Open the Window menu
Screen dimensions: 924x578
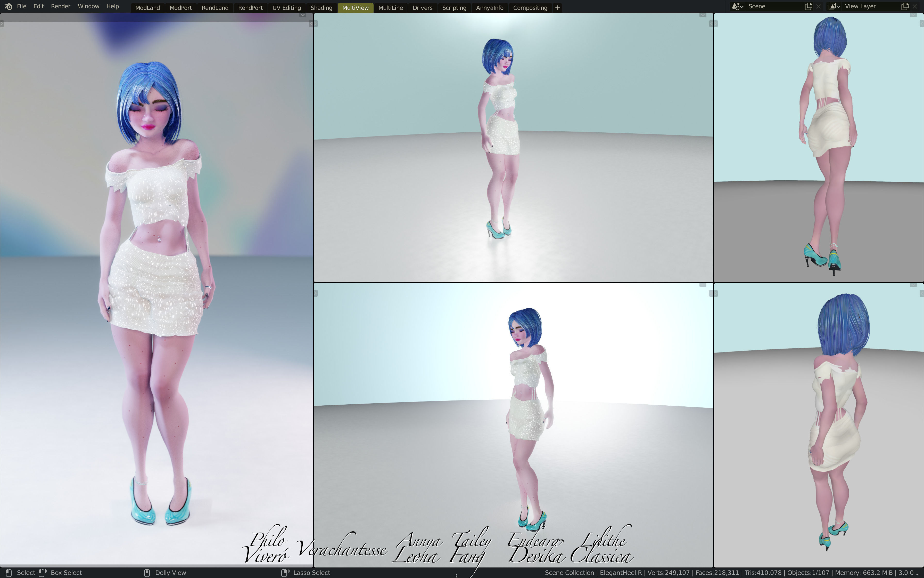click(88, 6)
